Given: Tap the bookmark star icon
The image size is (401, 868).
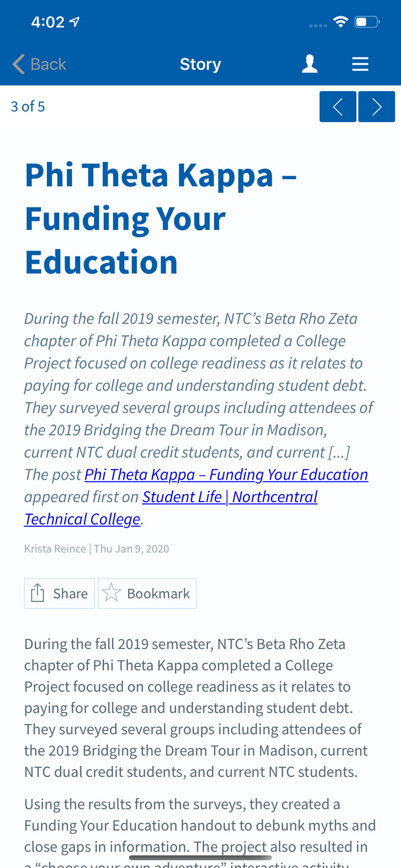Looking at the screenshot, I should (112, 593).
